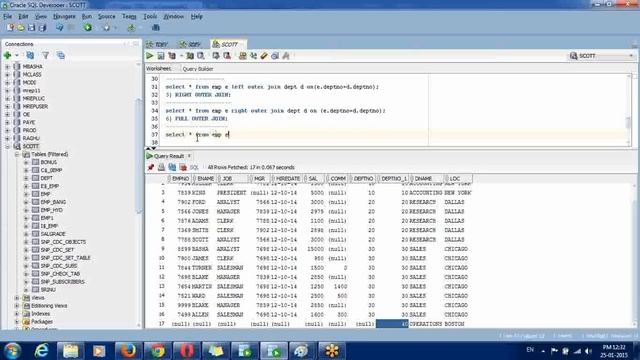Click Run Script icon in worksheet toolbar
Image resolution: width=640 pixels, height=360 pixels.
pos(161,56)
